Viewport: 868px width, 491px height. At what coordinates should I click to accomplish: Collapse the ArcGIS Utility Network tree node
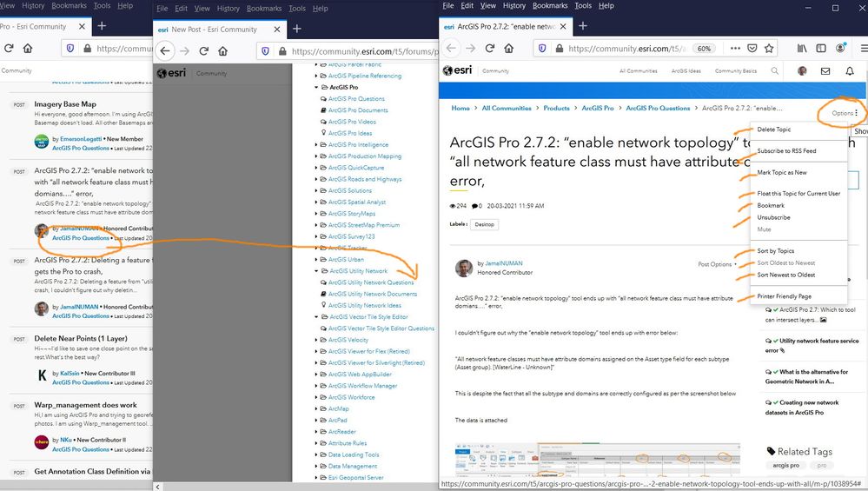(316, 270)
